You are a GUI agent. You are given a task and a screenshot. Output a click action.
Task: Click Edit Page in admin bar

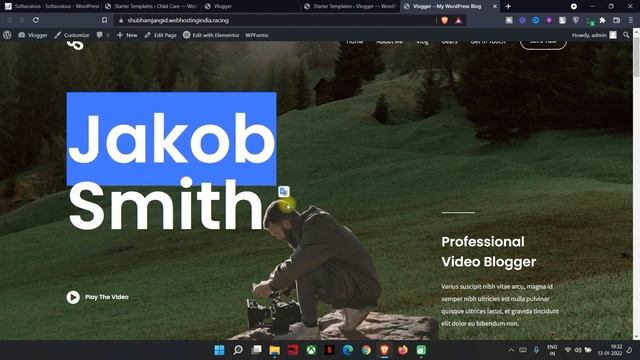pyautogui.click(x=160, y=35)
